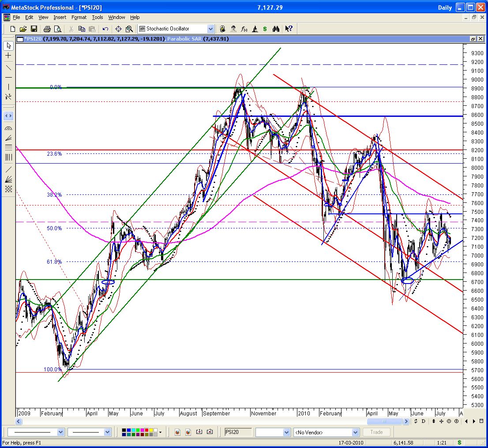Open the Stochastic Oscillator indicator dropdown

point(210,29)
